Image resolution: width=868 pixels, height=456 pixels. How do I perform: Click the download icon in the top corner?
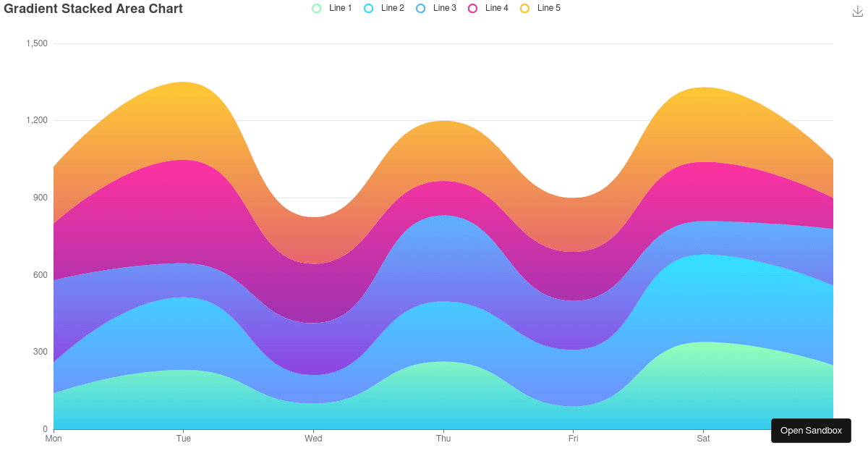[856, 12]
